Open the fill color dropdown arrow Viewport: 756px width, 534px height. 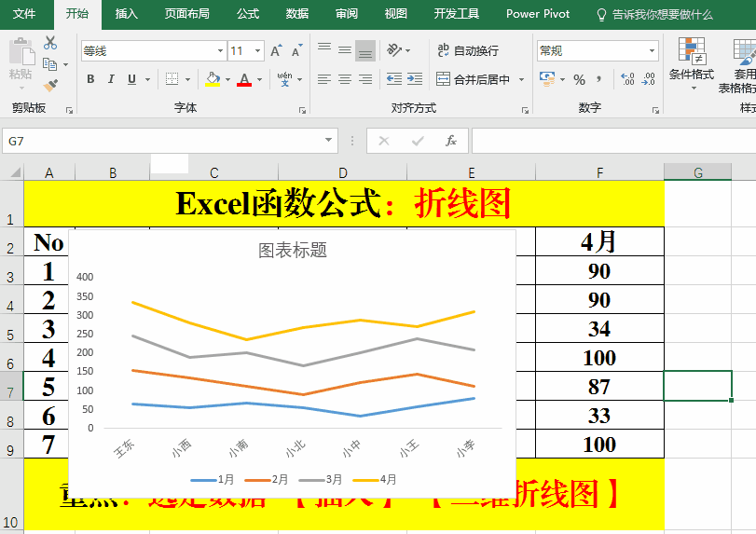[227, 79]
